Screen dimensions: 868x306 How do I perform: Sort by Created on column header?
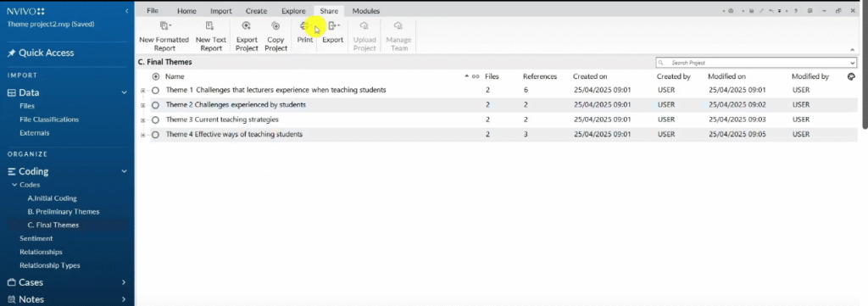(590, 77)
